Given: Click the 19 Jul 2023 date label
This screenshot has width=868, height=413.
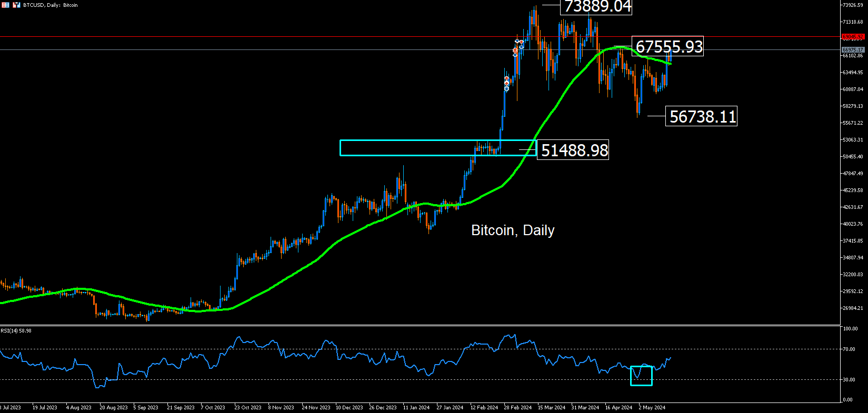Looking at the screenshot, I should coord(45,408).
